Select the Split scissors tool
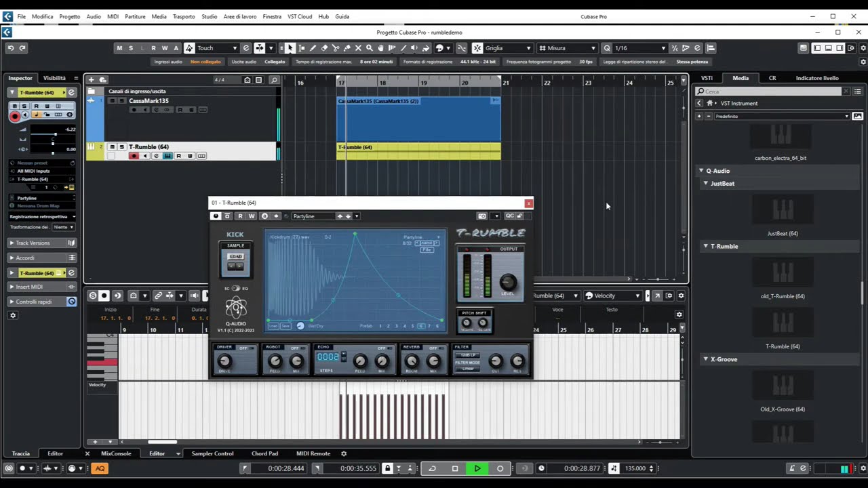This screenshot has height=488, width=868. pyautogui.click(x=336, y=48)
